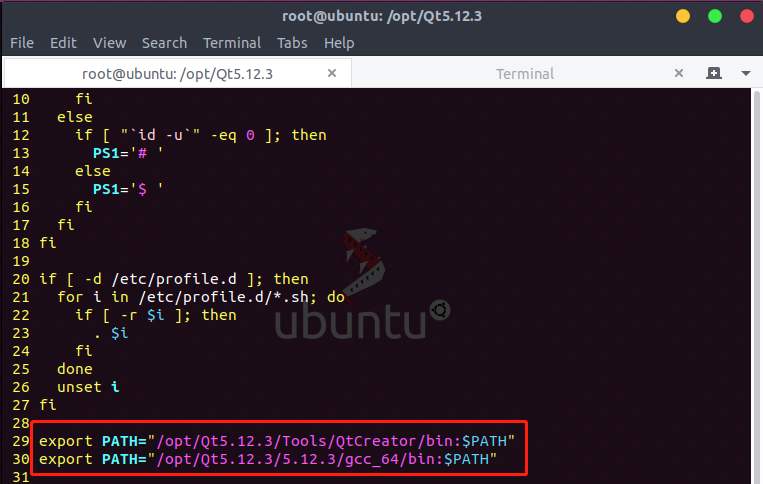Viewport: 763px width, 484px height.
Task: Click line 20 'if [ -d /etc/profile.d ]; then'
Action: point(174,279)
